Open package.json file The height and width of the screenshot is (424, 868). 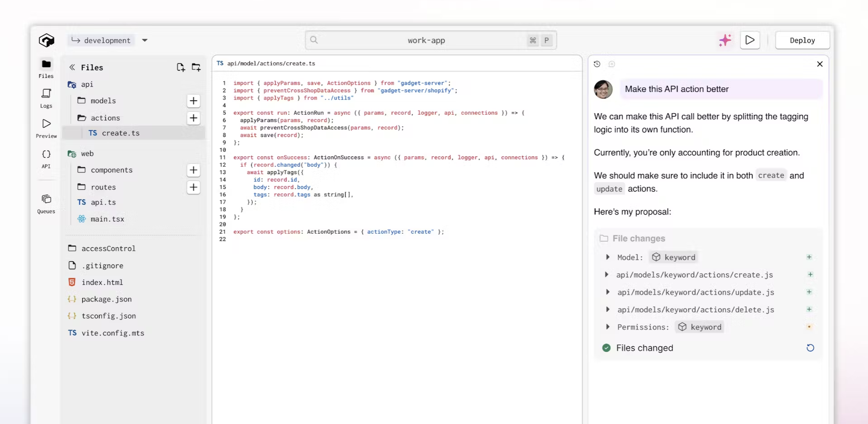100,299
